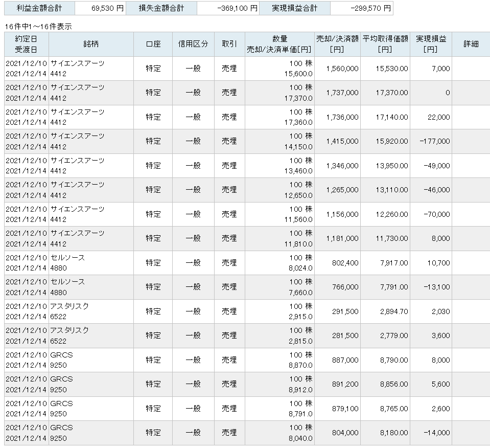Click the 13,110.00 average cost cell
The width and height of the screenshot is (490, 448).
pyautogui.click(x=385, y=190)
